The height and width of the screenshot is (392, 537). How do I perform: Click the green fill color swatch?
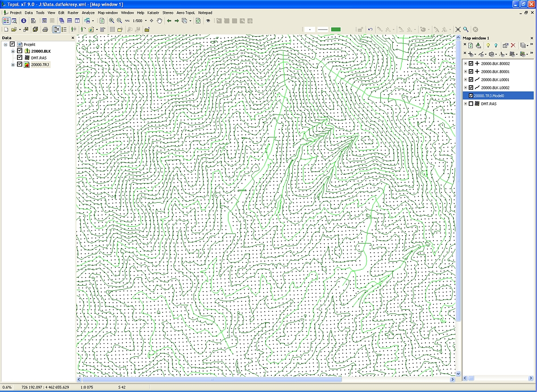(336, 29)
